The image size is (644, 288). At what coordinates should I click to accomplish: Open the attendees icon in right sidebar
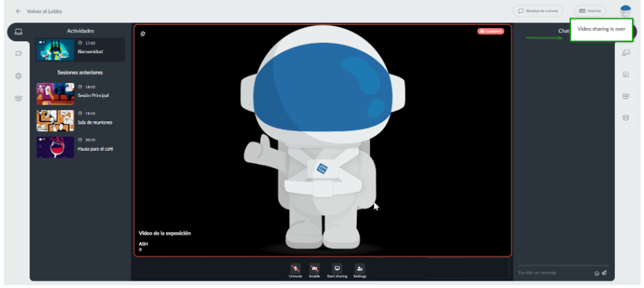pos(626,96)
